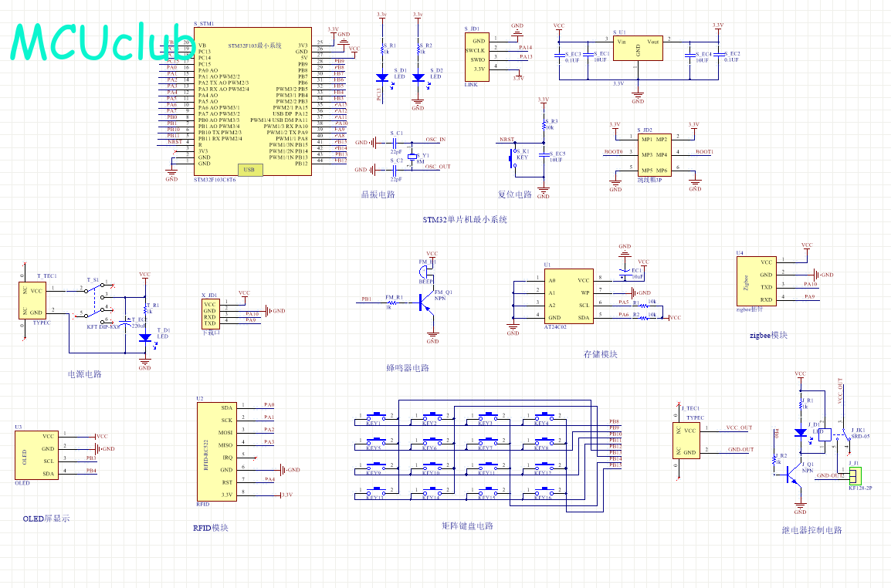This screenshot has width=891, height=588.
Task: Select the S_D1 LED symbol
Action: click(382, 78)
